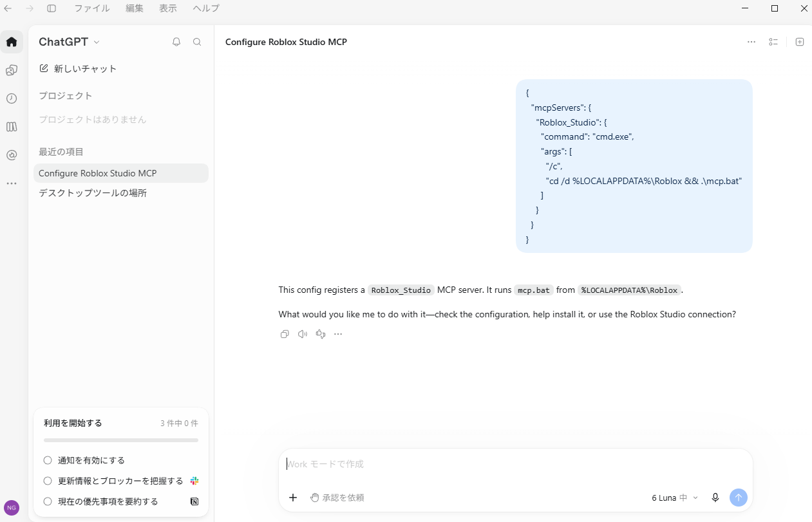The width and height of the screenshot is (812, 522).
Task: Copy the assistant response
Action: (285, 334)
